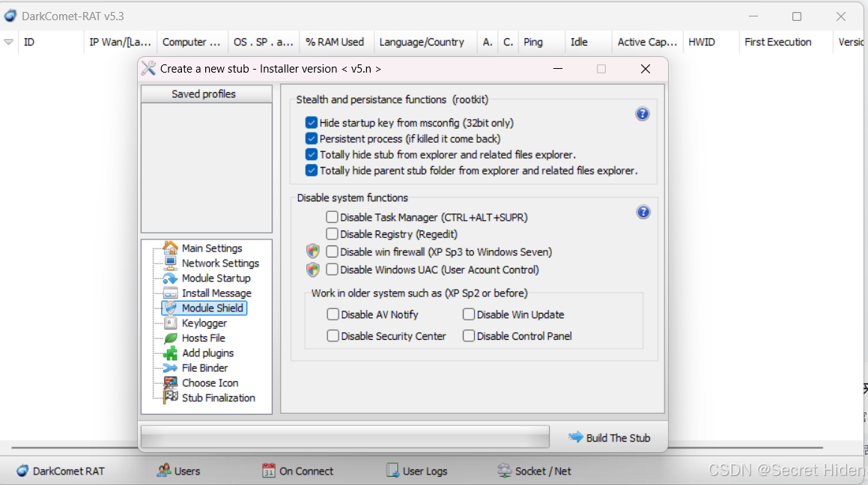Open help for Disable system functions
868x485 pixels.
(x=643, y=213)
